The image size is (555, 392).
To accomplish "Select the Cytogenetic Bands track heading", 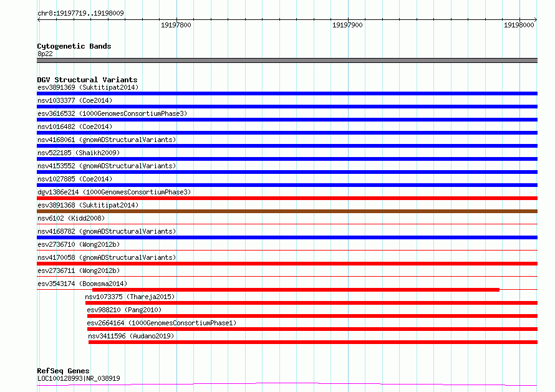I will 74,46.
